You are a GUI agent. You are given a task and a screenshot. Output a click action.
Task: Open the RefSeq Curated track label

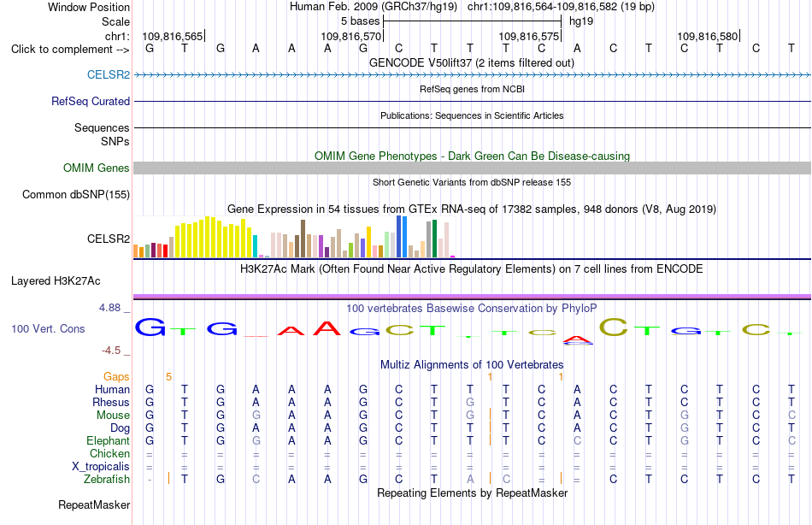point(91,101)
